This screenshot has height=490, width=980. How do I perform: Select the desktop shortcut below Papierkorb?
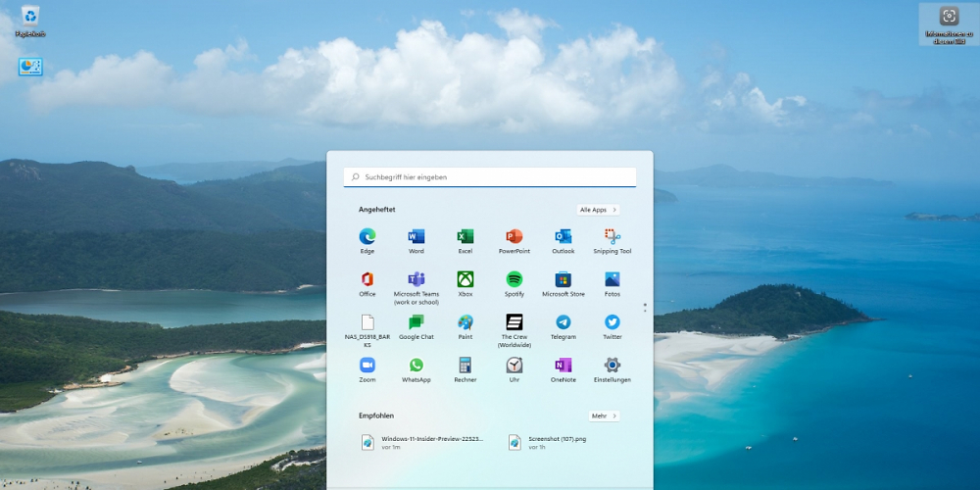pyautogui.click(x=30, y=67)
